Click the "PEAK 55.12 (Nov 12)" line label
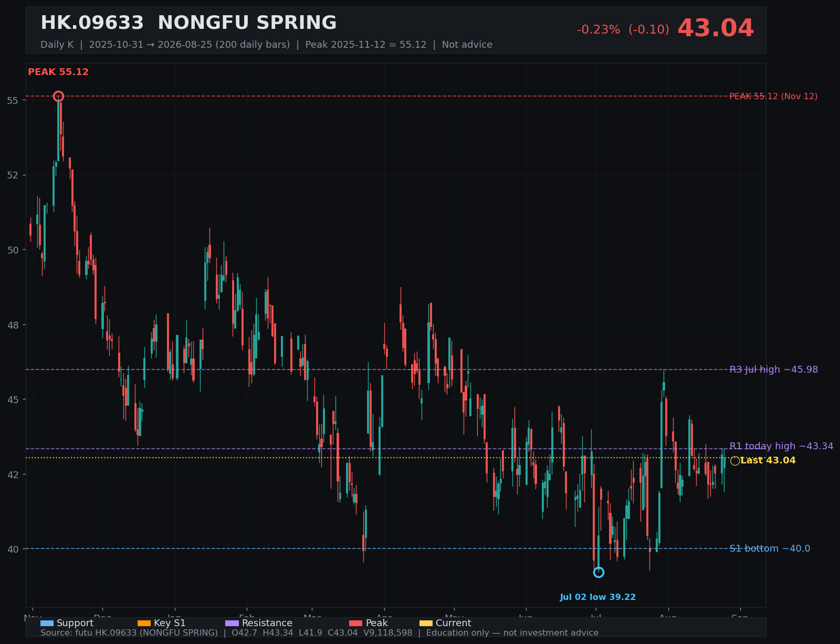Image resolution: width=840 pixels, height=644 pixels. [x=773, y=97]
